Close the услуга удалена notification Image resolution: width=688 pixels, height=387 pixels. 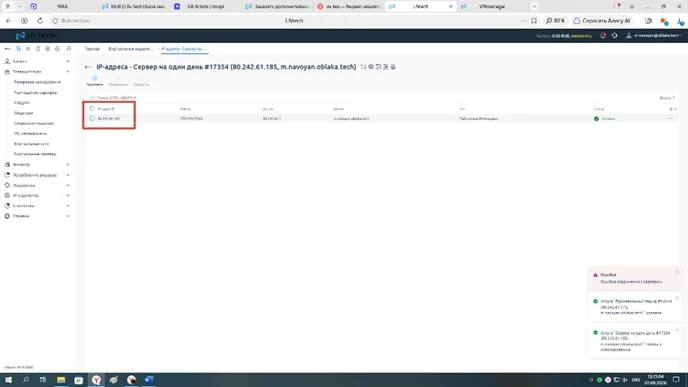[677, 298]
